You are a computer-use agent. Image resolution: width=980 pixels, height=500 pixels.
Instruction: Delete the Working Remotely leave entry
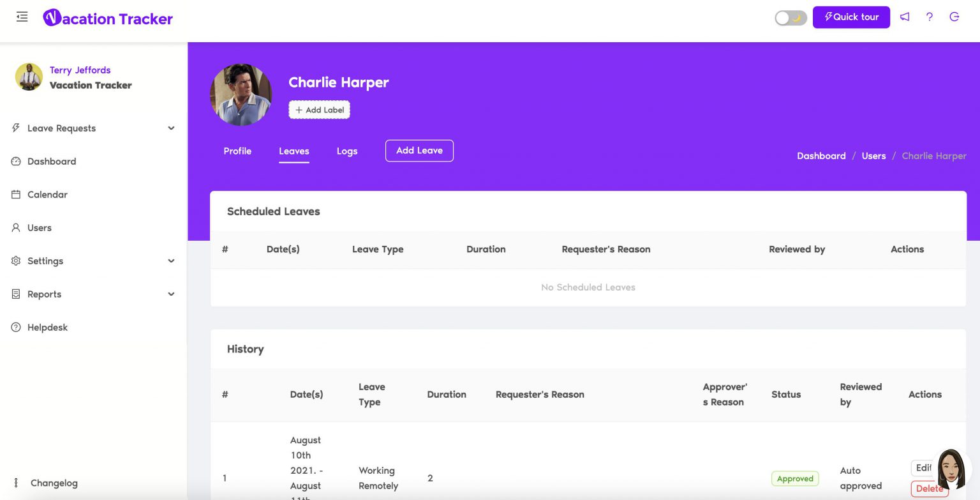[x=930, y=489]
